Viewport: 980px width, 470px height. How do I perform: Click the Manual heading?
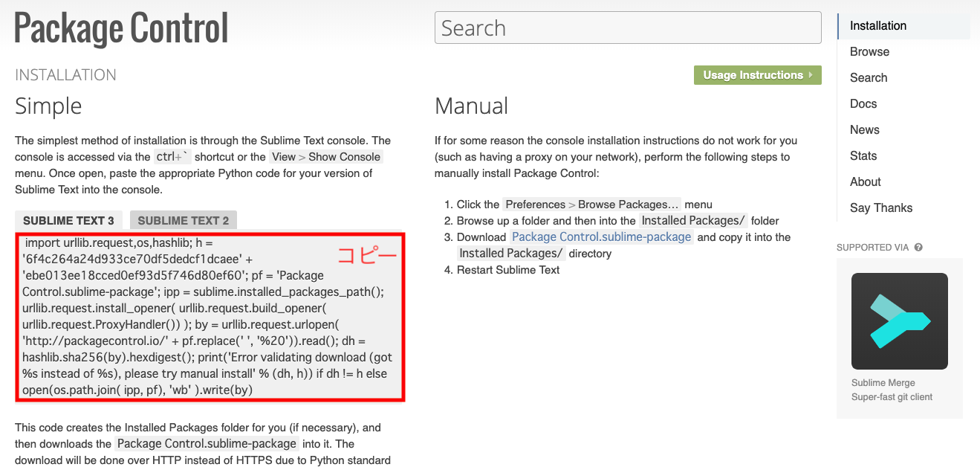click(x=471, y=106)
